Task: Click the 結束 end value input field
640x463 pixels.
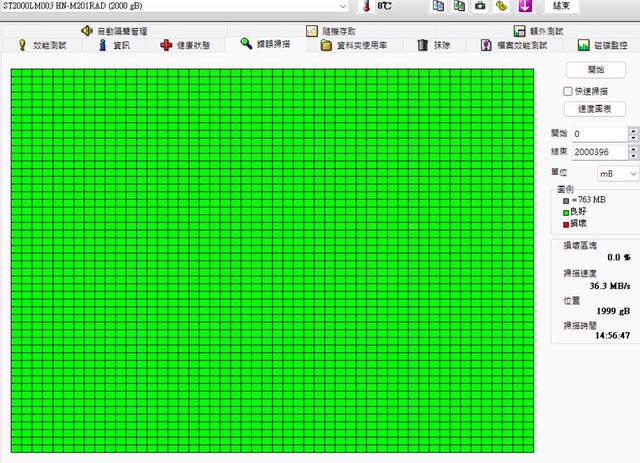Action: point(598,152)
